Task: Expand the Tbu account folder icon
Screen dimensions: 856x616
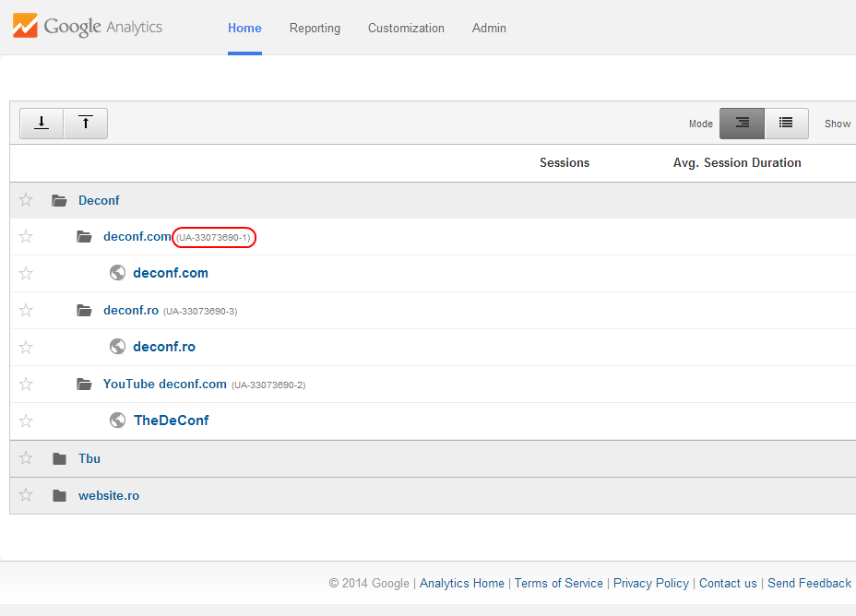Action: [x=59, y=458]
